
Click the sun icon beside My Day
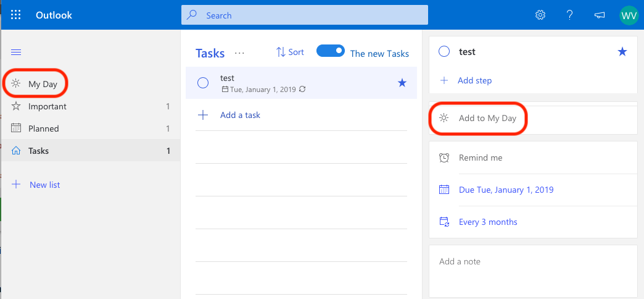15,84
